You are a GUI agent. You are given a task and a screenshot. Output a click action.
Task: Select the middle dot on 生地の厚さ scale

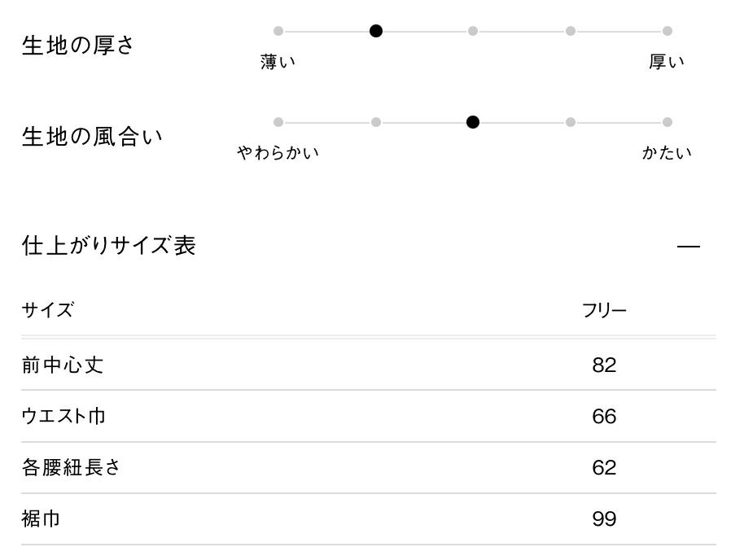[473, 31]
